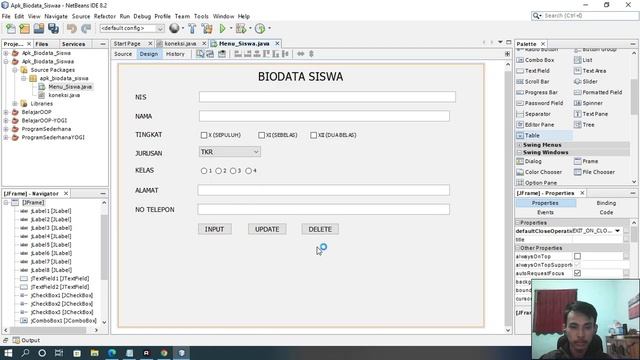Click the New File toolbar icon
Image resolution: width=640 pixels, height=360 pixels.
coord(11,28)
